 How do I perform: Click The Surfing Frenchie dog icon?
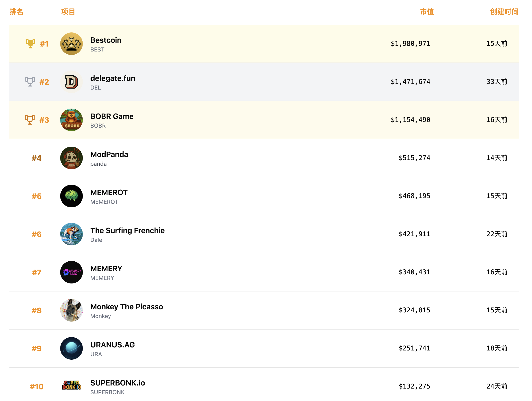click(71, 234)
